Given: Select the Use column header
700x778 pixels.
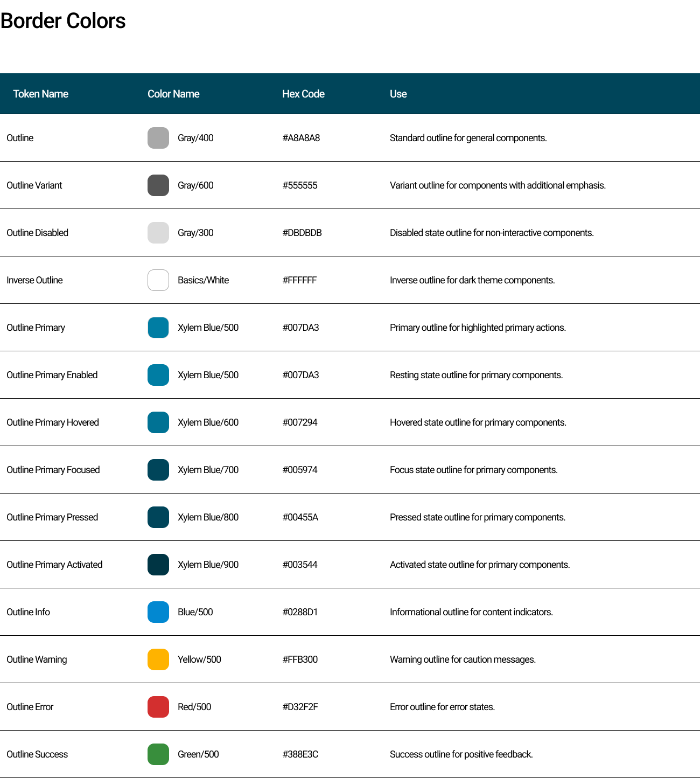Looking at the screenshot, I should tap(398, 94).
